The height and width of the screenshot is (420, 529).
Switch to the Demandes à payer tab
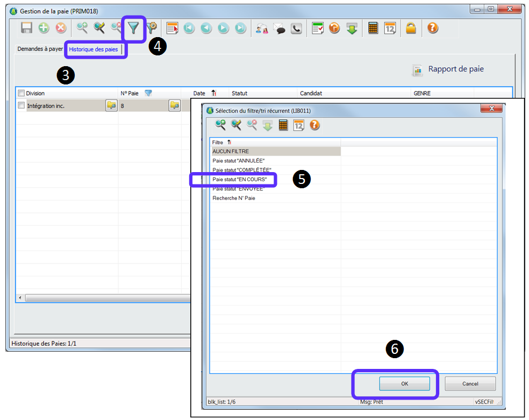[x=40, y=49]
